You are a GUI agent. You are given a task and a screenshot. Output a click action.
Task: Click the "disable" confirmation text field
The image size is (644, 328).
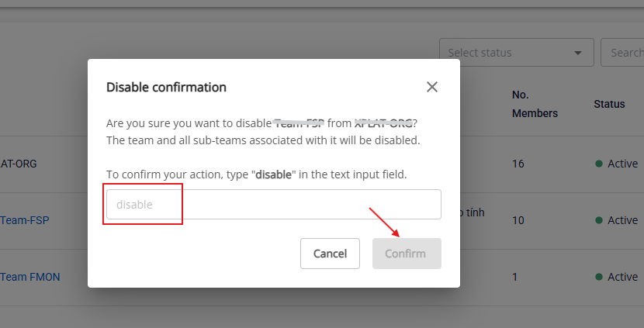coord(273,205)
